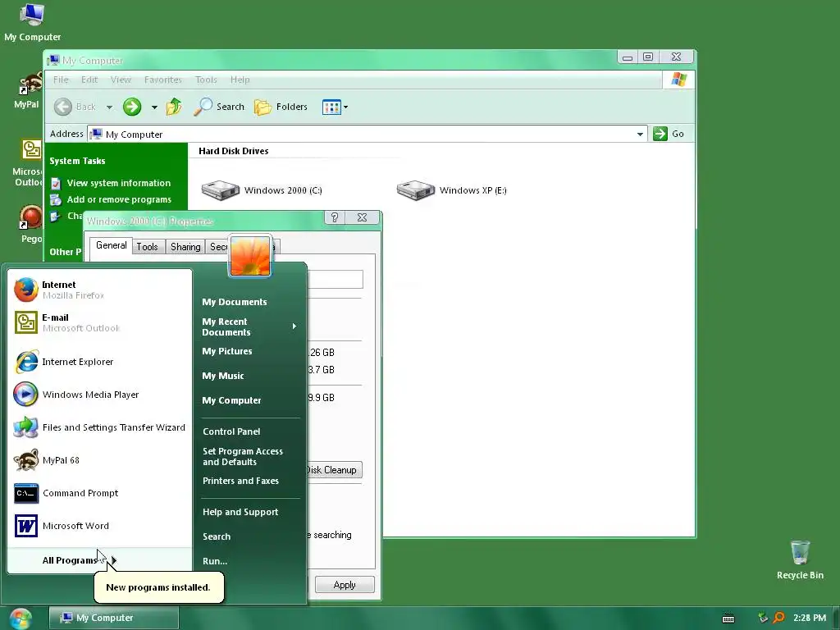This screenshot has width=840, height=630.
Task: Select the Windows 2000 (C:) drive
Action: (x=262, y=190)
